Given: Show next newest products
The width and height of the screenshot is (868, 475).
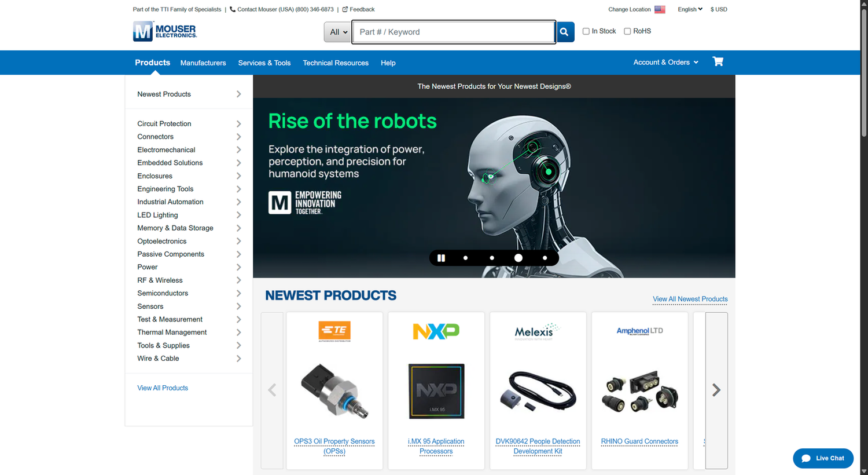Looking at the screenshot, I should pos(716,390).
